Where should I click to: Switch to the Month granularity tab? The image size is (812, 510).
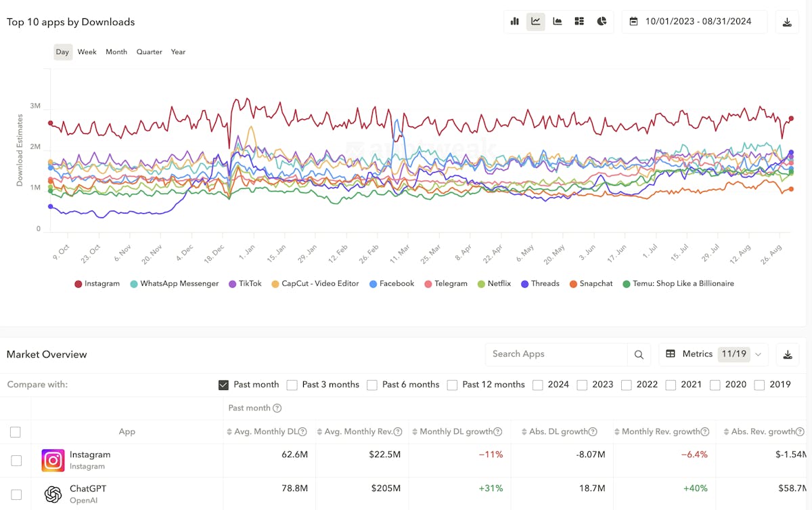[x=116, y=52]
